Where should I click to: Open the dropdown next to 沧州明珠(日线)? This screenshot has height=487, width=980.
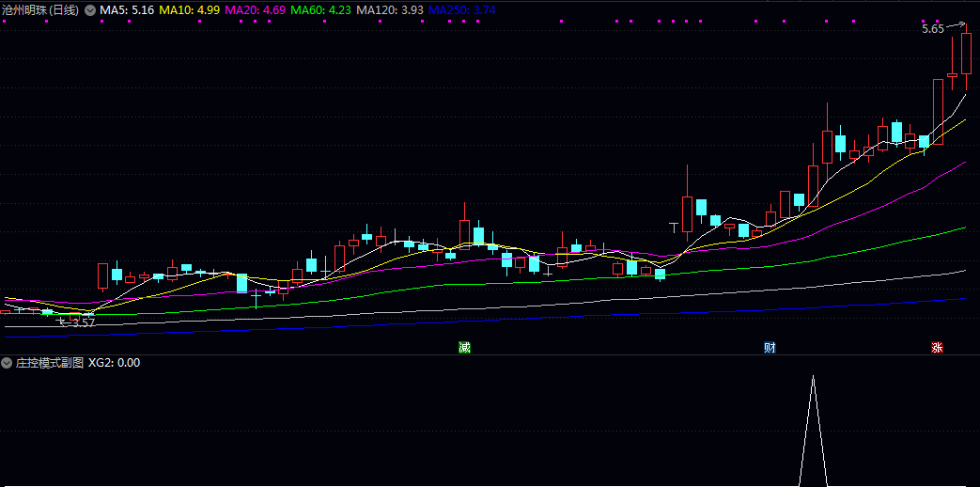[89, 10]
